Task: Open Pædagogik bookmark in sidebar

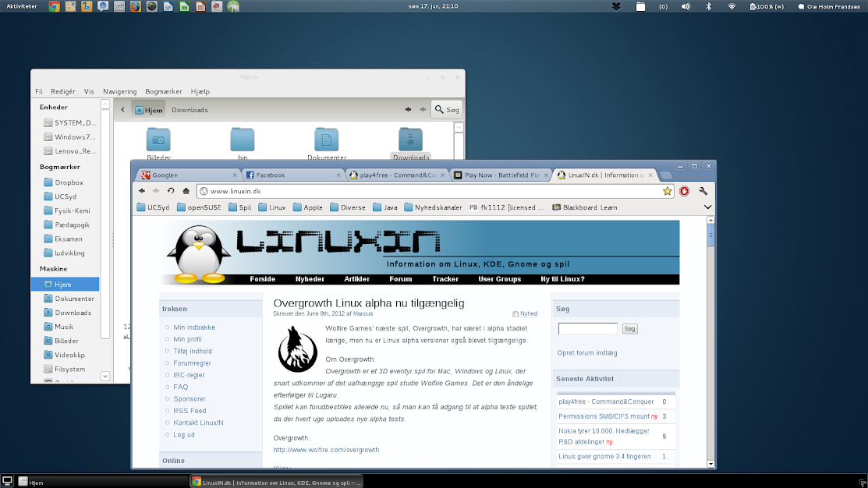Action: pyautogui.click(x=66, y=225)
